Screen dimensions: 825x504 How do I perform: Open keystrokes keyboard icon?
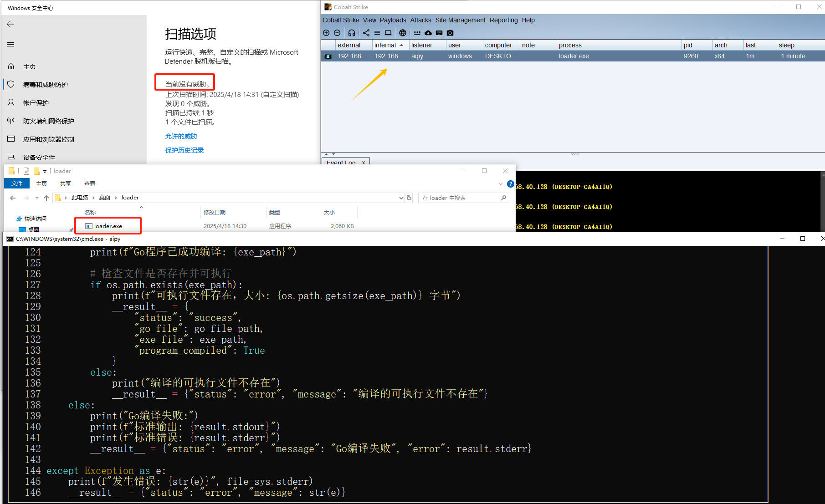[439, 33]
